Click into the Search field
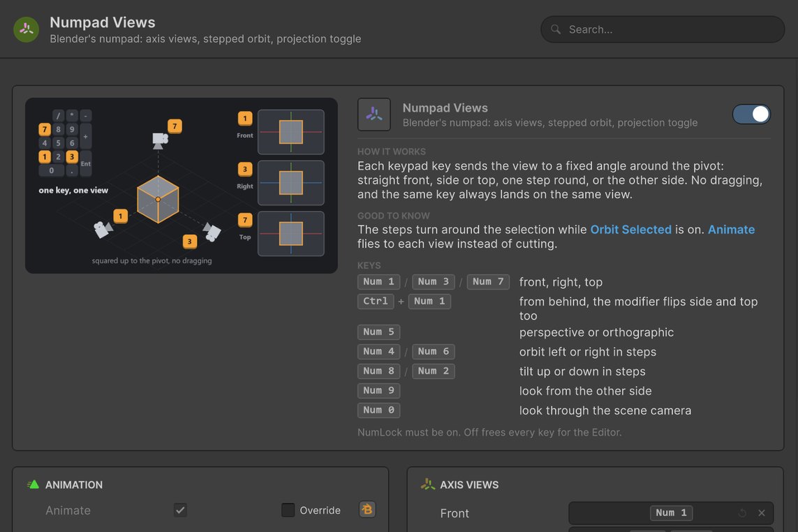This screenshot has width=798, height=532. [x=662, y=29]
